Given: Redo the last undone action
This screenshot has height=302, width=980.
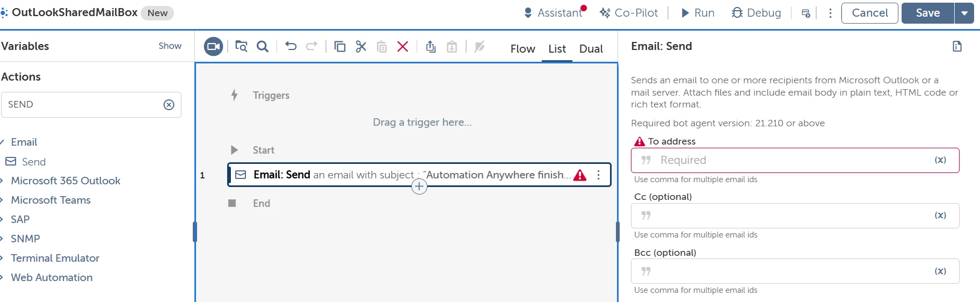Looking at the screenshot, I should coord(311,46).
